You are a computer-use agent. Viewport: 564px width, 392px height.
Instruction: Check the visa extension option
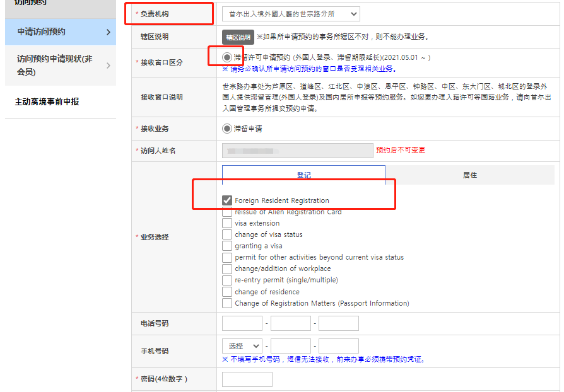[227, 222]
